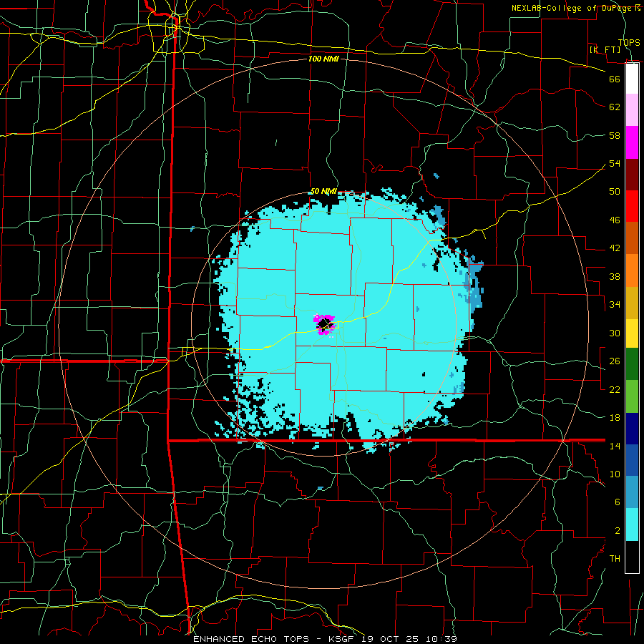Click the legend value 14
The height and width of the screenshot is (644, 644).
click(x=615, y=446)
